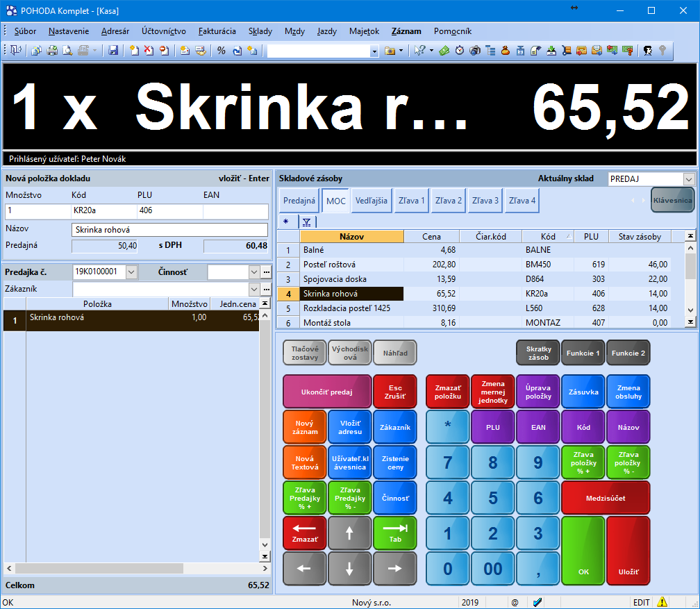This screenshot has width=700, height=609.
Task: Click the checkmark icon in the status bar
Action: coord(537,602)
